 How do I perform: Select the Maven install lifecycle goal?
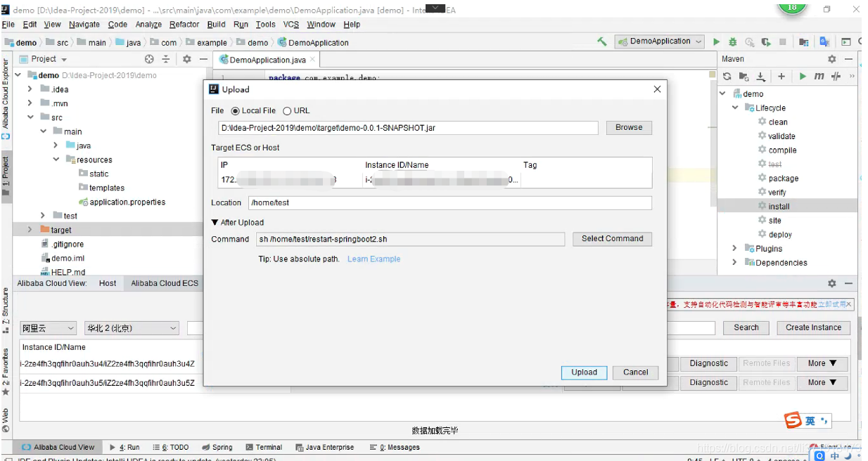779,206
